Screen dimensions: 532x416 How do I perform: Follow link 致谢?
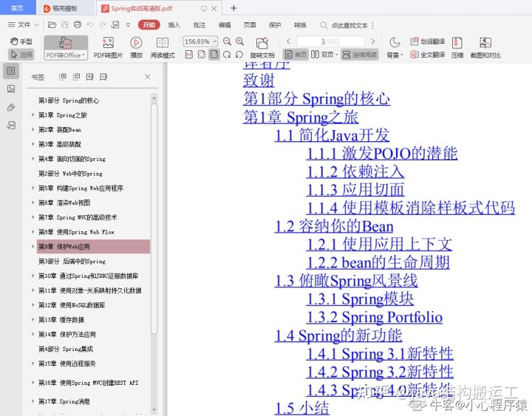tap(259, 81)
